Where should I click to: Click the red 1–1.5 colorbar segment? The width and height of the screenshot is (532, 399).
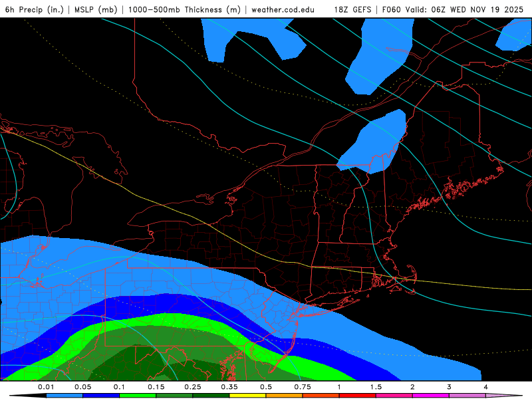tap(358, 396)
